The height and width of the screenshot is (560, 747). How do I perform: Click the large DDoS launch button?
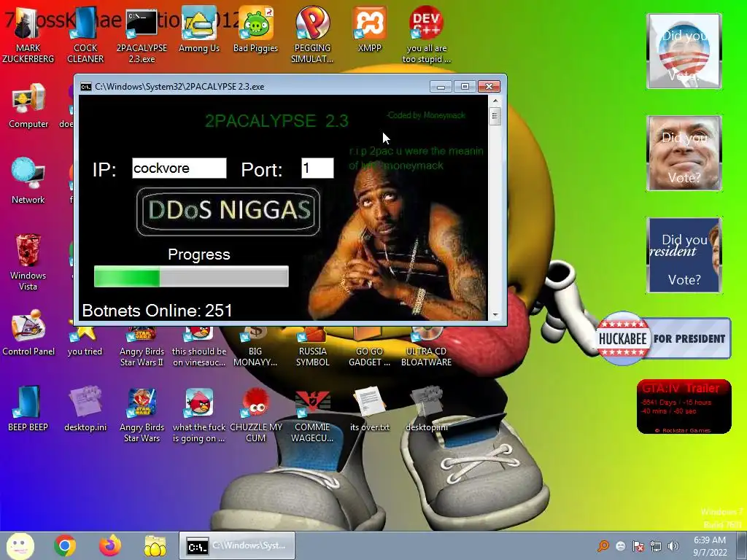[x=228, y=211]
